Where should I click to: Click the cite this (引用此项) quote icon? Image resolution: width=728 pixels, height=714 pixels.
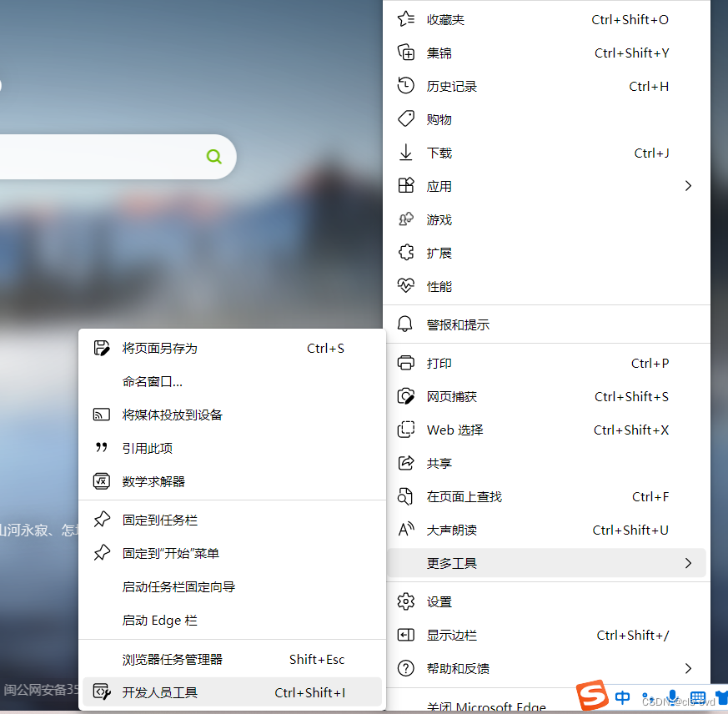click(x=102, y=447)
